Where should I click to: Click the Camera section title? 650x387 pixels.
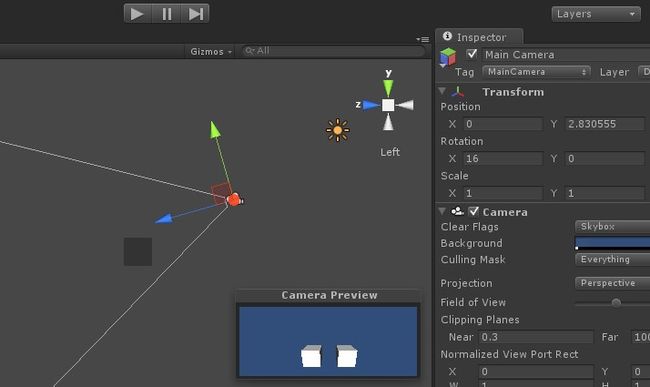pyautogui.click(x=505, y=212)
